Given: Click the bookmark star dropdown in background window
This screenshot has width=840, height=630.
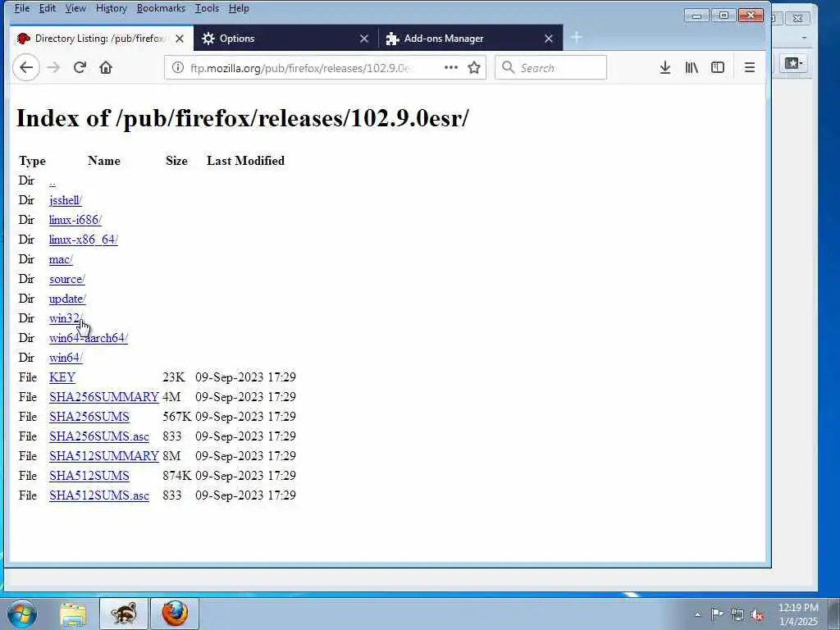Looking at the screenshot, I should coord(794,63).
